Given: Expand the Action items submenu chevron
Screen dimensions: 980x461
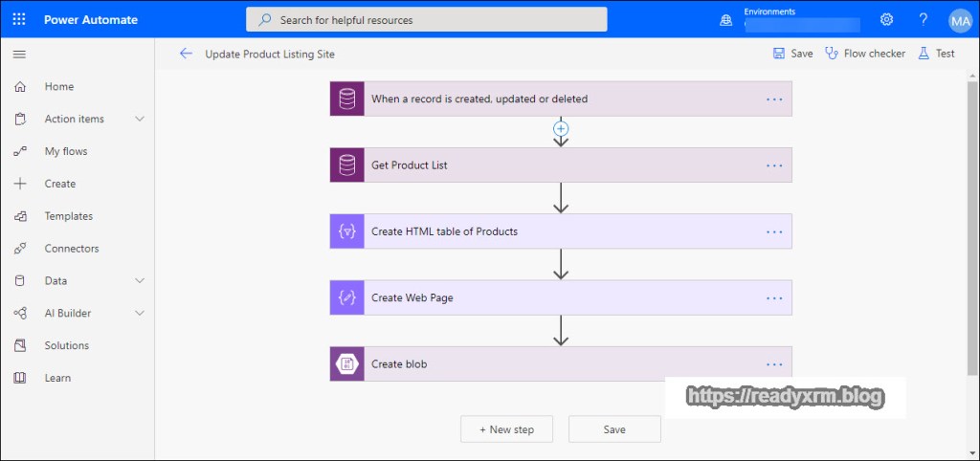Looking at the screenshot, I should pos(140,119).
